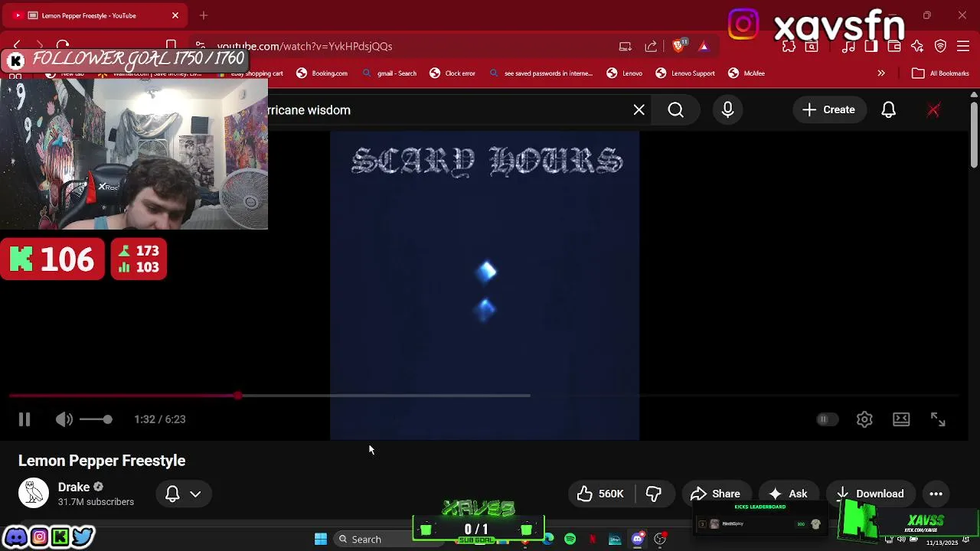Open video settings gear icon
The width and height of the screenshot is (980, 551).
(x=864, y=419)
